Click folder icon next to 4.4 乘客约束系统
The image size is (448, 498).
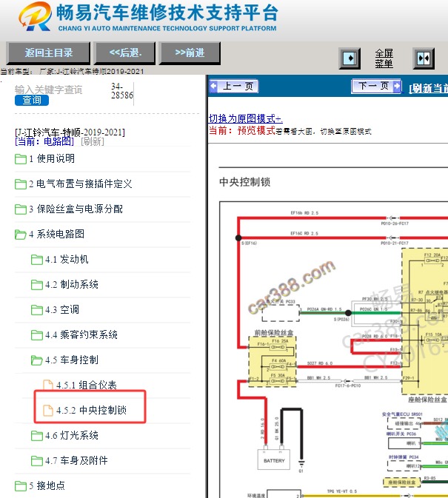[37, 334]
